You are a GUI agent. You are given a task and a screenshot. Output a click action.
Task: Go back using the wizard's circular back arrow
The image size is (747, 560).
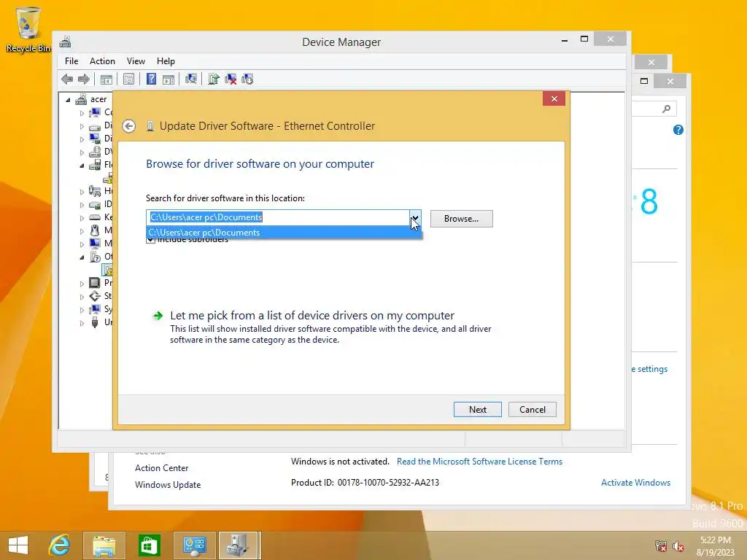(128, 126)
